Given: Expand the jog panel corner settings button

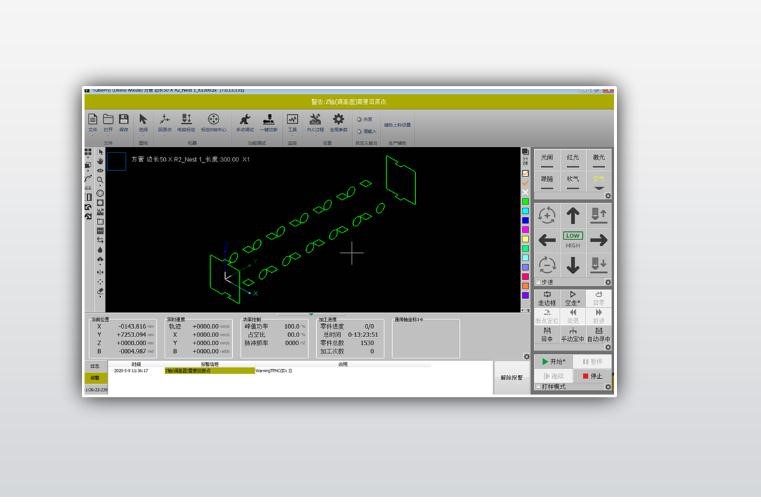Looking at the screenshot, I should click(608, 282).
